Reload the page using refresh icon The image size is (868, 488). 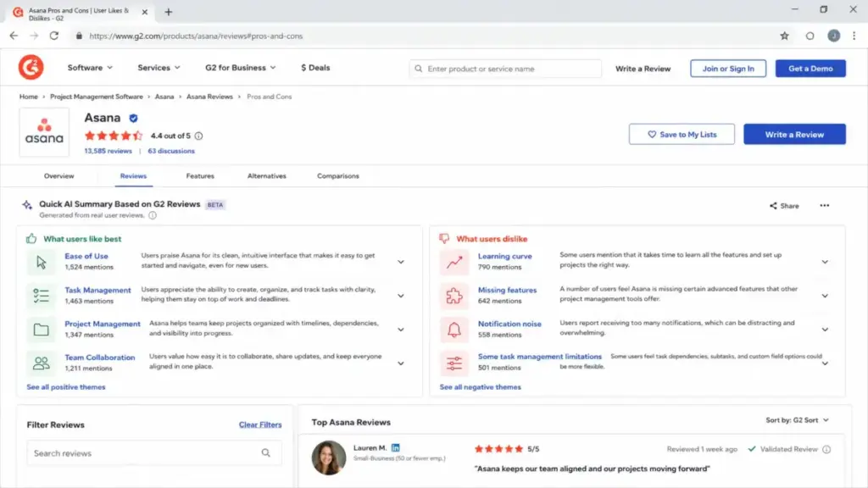tap(53, 36)
